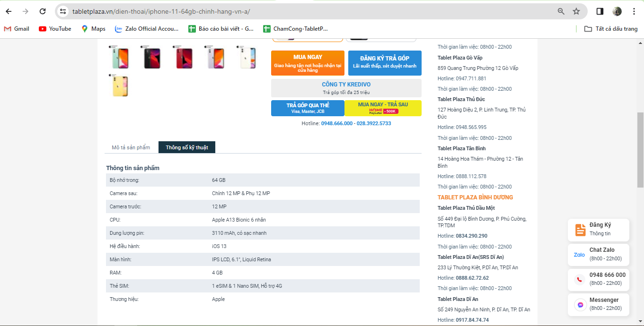
Task: Select the black iPhone 11 thumbnail
Action: pyautogui.click(x=151, y=58)
